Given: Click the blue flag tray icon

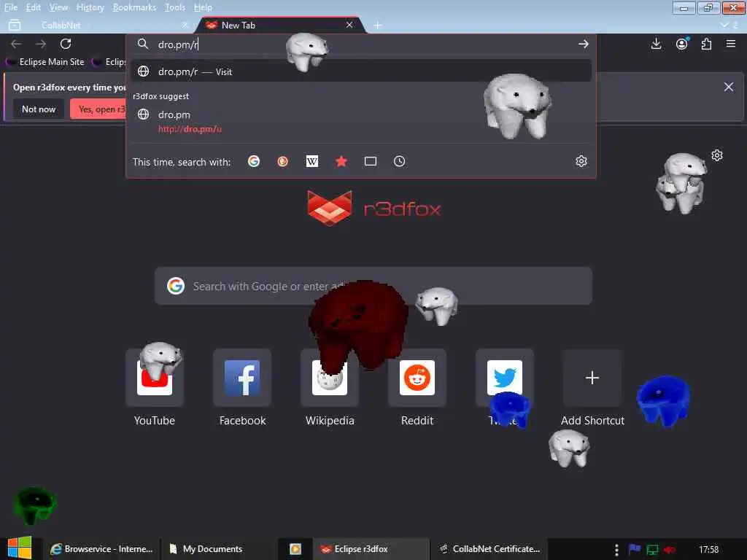Looking at the screenshot, I should click(634, 549).
